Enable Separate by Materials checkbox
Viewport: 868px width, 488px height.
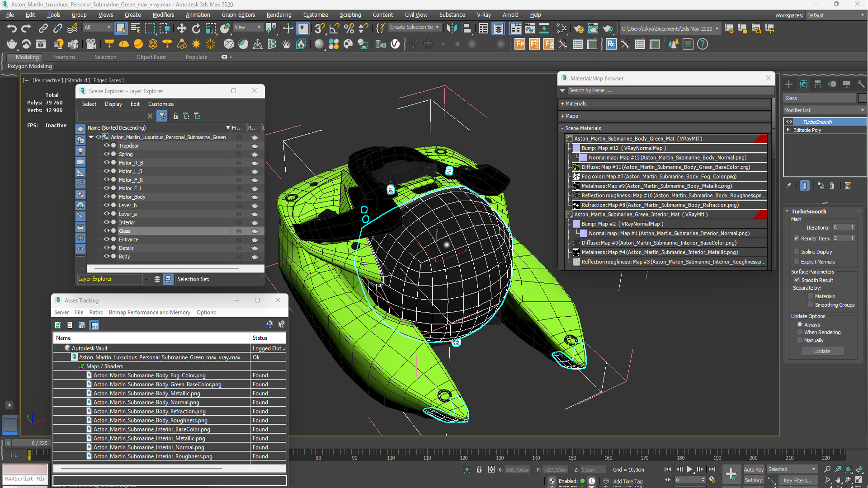pos(811,296)
